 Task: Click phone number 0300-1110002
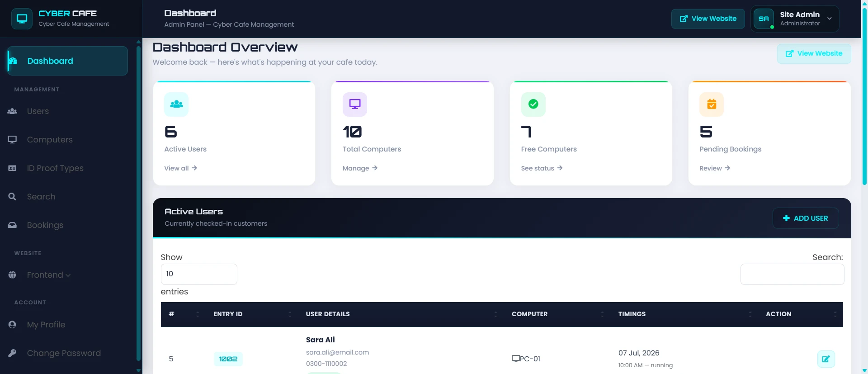[326, 364]
